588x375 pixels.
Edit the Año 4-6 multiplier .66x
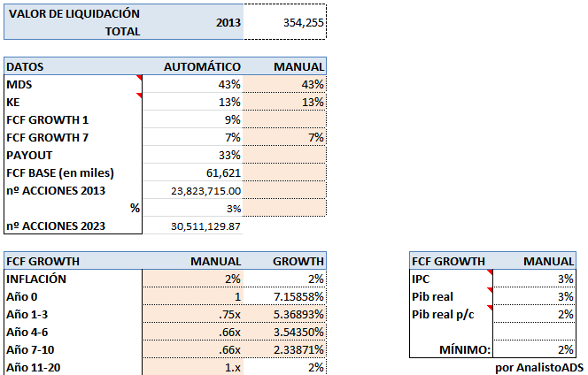[x=193, y=332]
